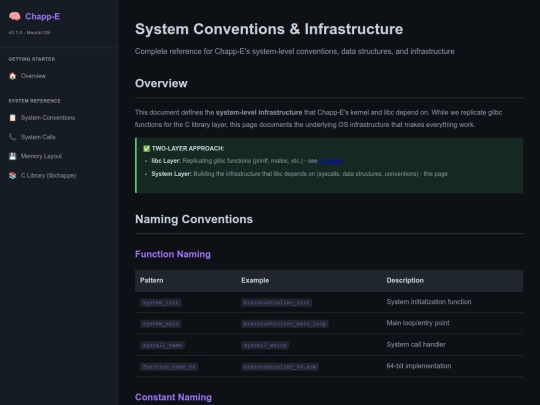Click bold 'system-level infrastructure' in overview paragraph
This screenshot has width=540, height=405.
coord(259,113)
